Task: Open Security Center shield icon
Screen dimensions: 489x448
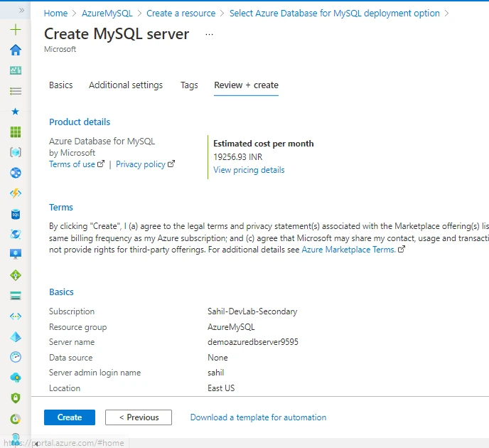Action: click(16, 398)
